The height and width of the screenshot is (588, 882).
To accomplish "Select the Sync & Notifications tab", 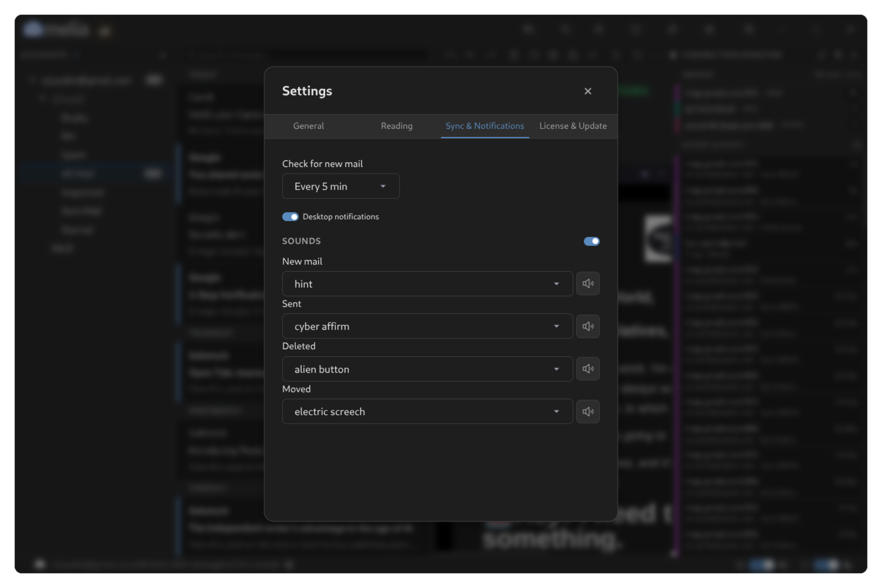I will pos(485,126).
